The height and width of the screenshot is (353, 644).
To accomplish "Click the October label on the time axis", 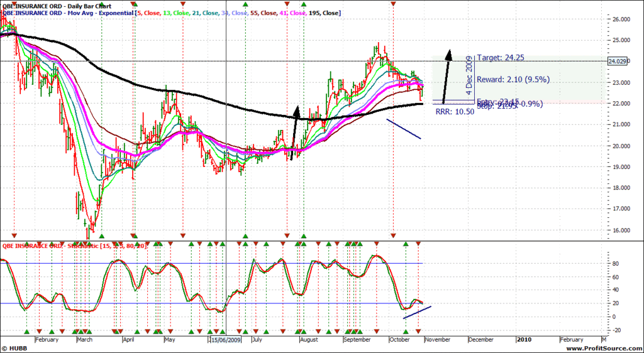I will click(x=399, y=339).
